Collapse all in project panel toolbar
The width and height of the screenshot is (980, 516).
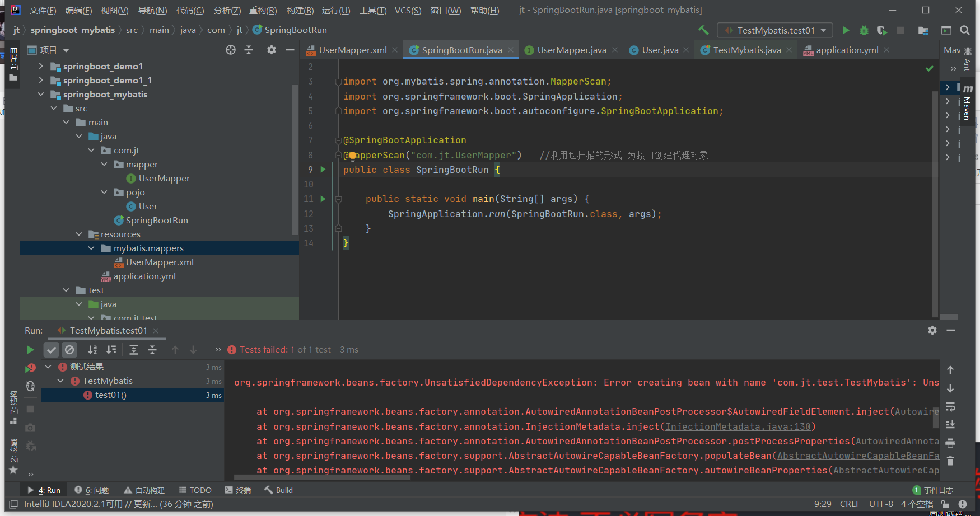pos(249,50)
